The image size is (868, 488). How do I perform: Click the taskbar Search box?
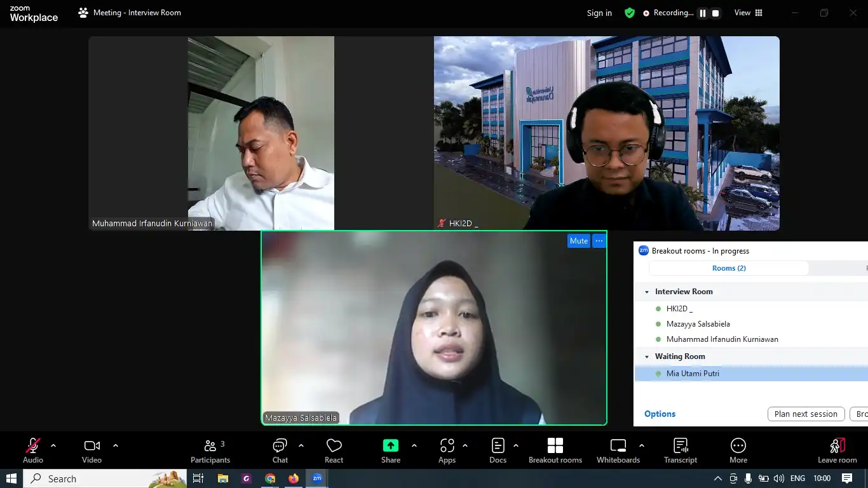105,478
